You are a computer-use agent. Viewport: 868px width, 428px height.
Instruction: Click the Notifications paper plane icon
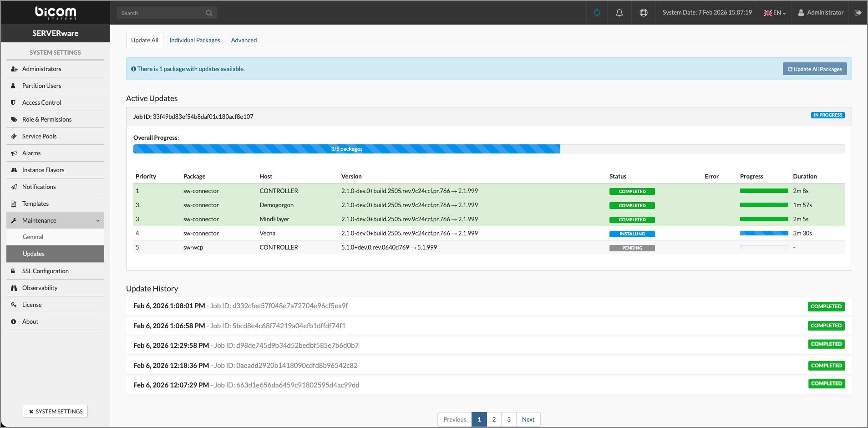click(x=14, y=187)
